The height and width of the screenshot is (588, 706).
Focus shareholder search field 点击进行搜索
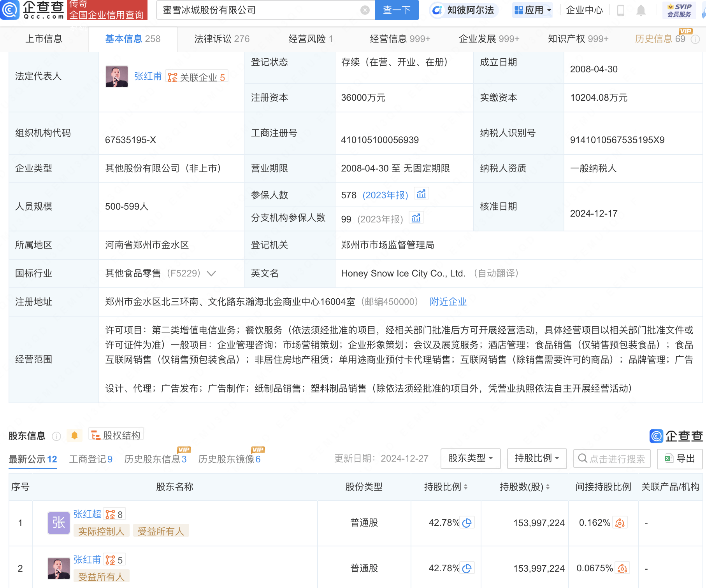[x=612, y=458]
